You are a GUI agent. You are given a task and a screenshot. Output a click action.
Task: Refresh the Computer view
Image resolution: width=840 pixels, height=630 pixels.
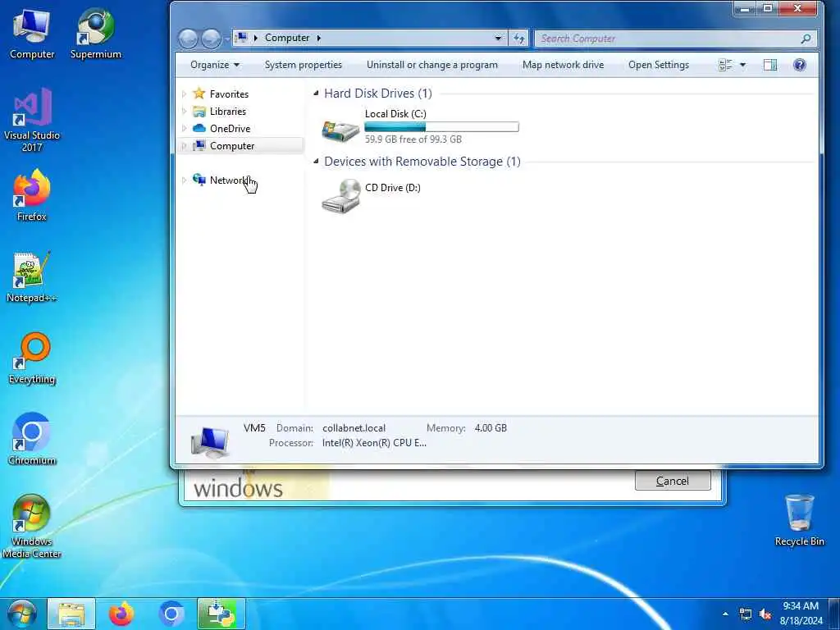(x=518, y=38)
